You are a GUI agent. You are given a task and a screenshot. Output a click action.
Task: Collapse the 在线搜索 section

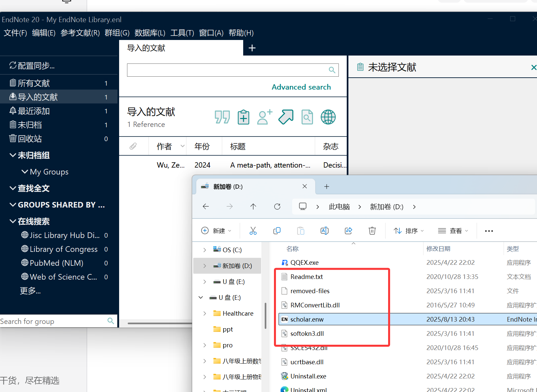click(x=13, y=221)
